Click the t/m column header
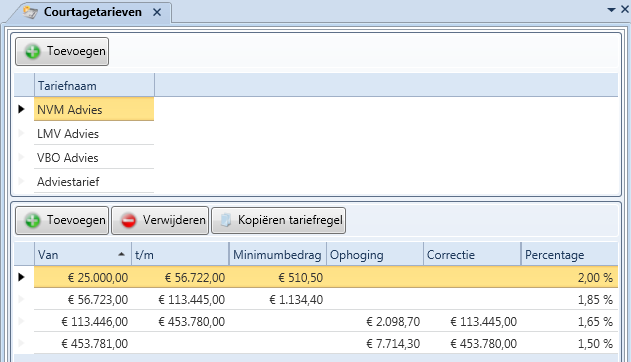 pos(180,255)
